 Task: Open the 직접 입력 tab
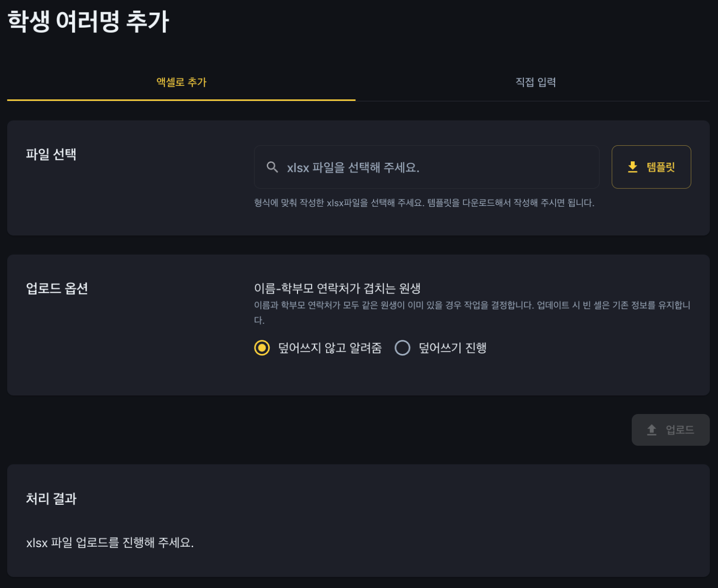pyautogui.click(x=535, y=82)
